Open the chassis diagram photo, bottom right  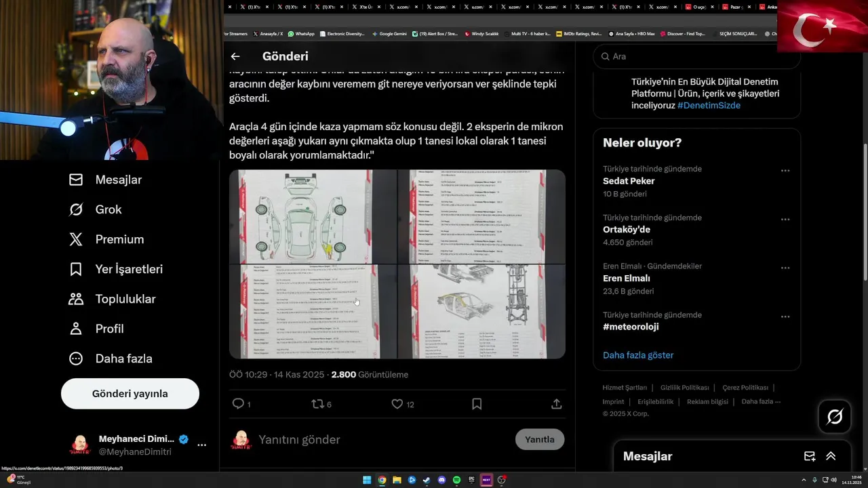click(x=481, y=311)
